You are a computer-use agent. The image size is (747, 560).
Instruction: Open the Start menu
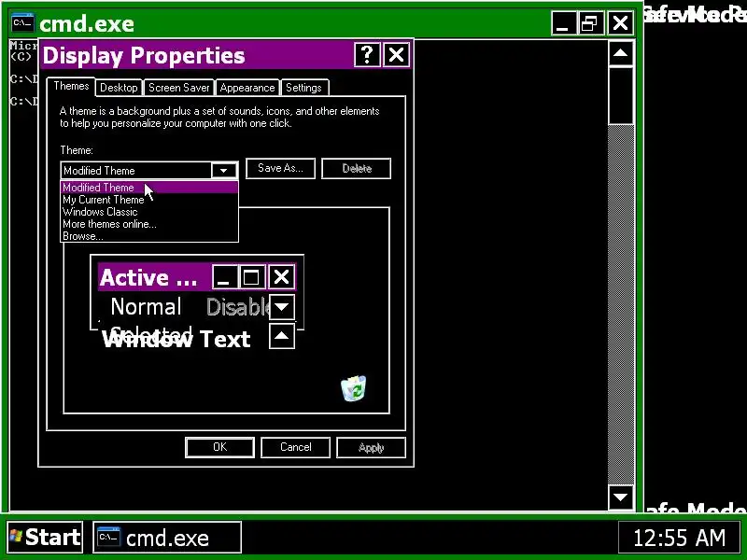[x=45, y=538]
